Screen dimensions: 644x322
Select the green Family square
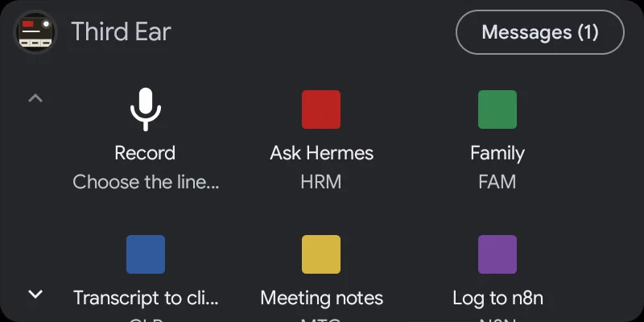497,109
